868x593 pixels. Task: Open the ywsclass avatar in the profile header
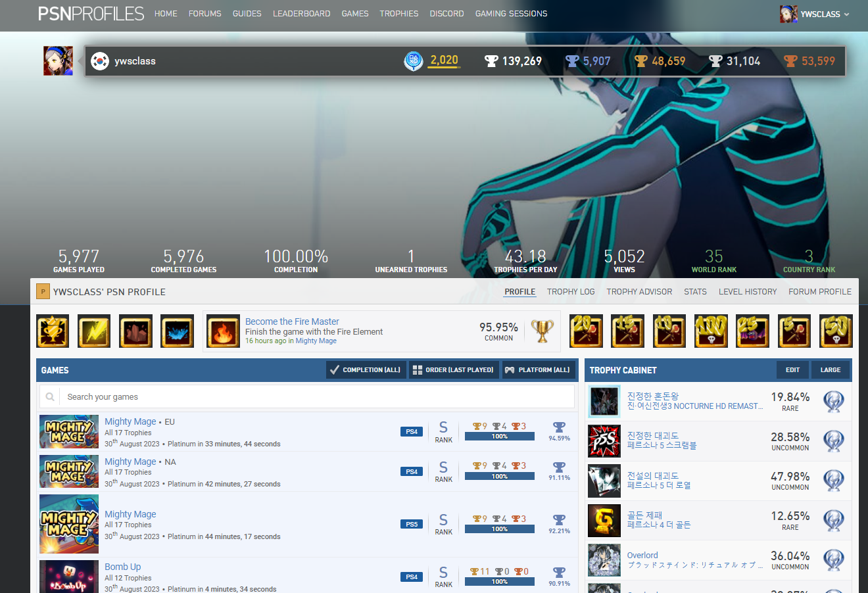pyautogui.click(x=58, y=60)
